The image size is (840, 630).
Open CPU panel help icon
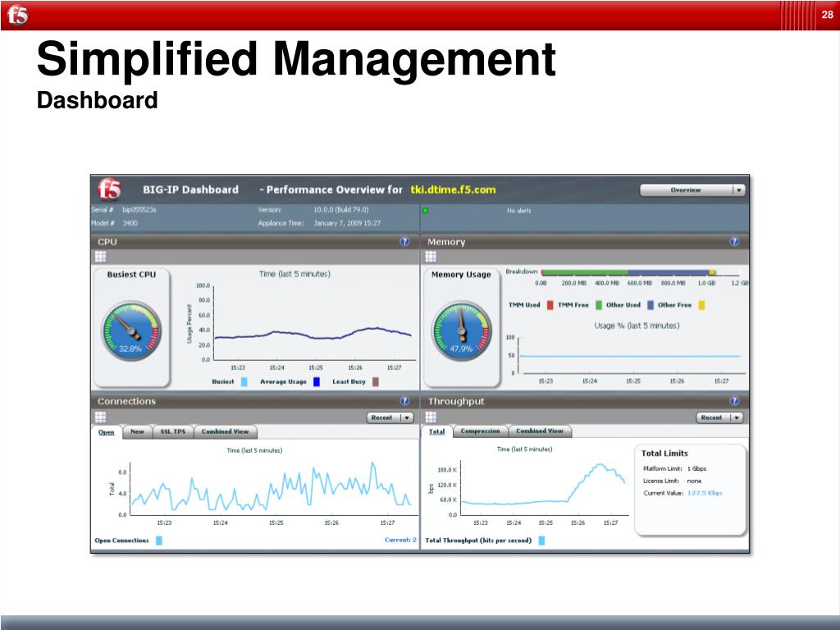point(405,242)
